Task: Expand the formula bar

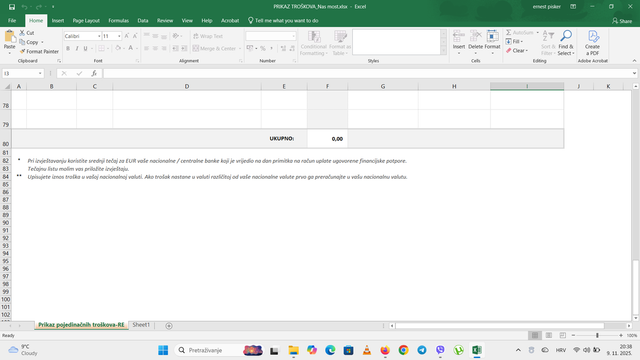Action: (634, 73)
